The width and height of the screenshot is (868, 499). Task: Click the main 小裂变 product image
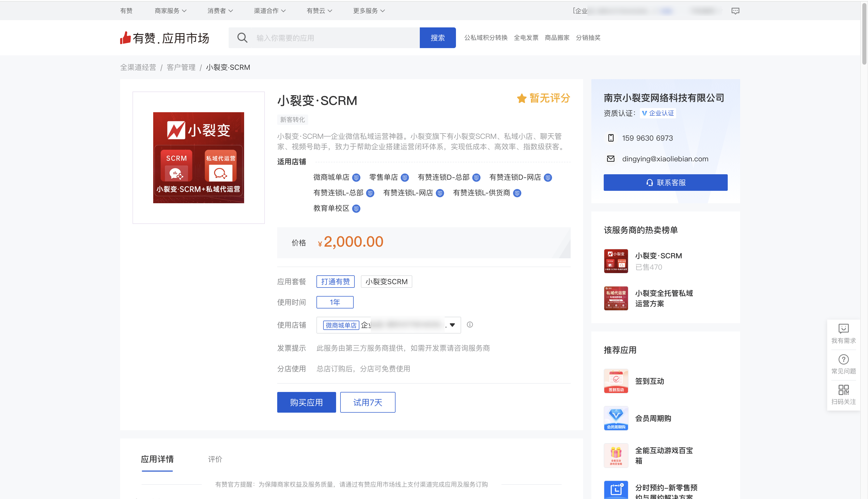198,158
